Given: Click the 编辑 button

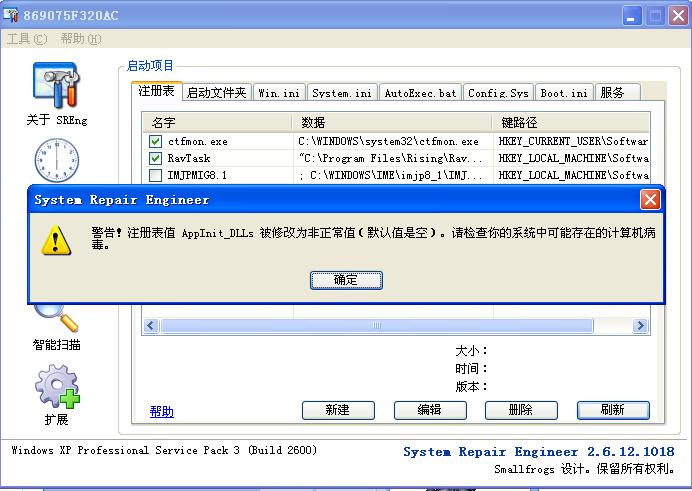Looking at the screenshot, I should (x=430, y=410).
